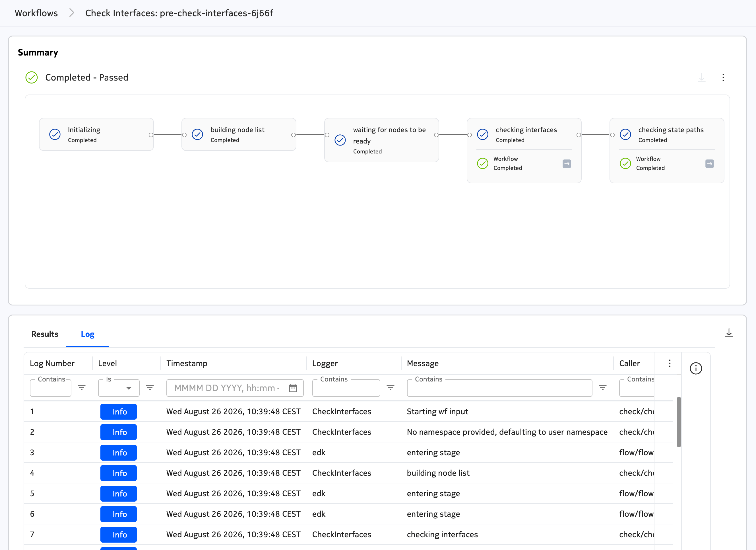Click the 'check/che' caller cell in row 1

[x=636, y=412]
